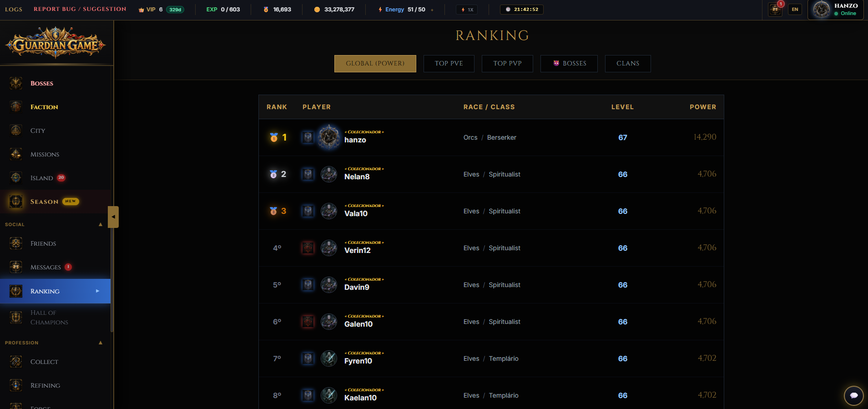Select Ranking in the sidebar

point(55,291)
